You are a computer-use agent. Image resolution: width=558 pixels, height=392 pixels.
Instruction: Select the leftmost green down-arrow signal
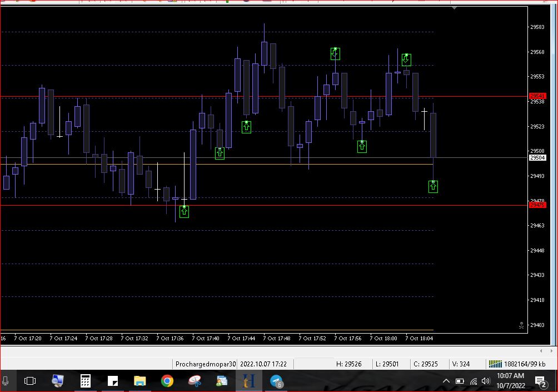(x=335, y=53)
